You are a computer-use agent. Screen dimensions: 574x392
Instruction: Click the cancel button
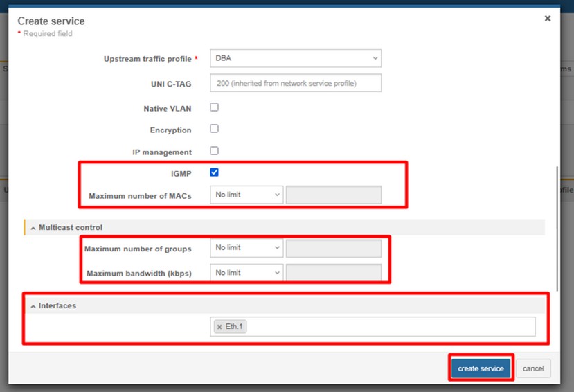coord(533,368)
